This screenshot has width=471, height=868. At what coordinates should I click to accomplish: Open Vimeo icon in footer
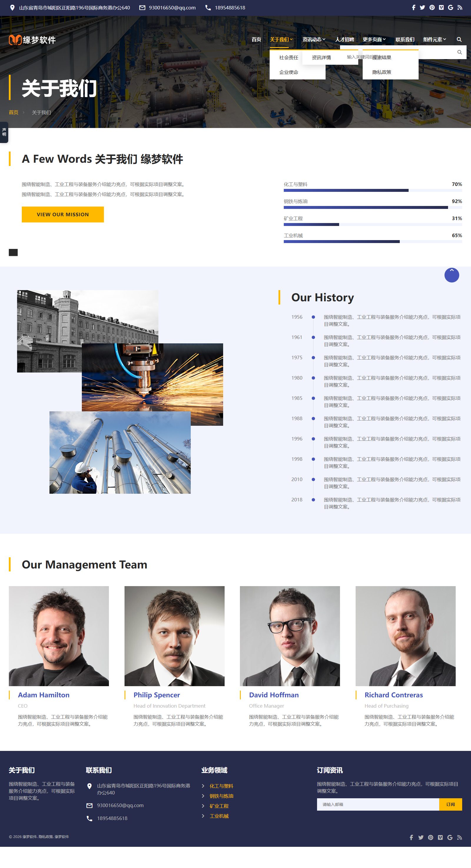coord(440,837)
